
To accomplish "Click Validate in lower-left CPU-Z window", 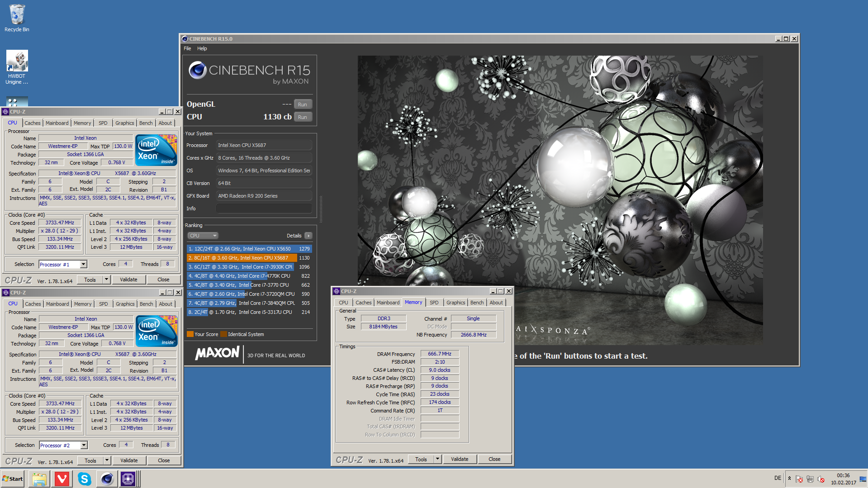I will (x=129, y=460).
